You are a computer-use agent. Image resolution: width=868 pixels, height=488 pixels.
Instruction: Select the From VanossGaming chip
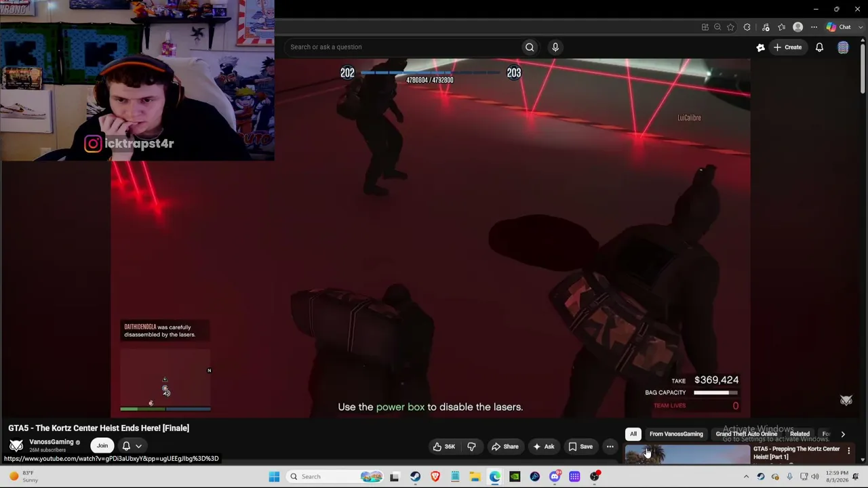676,434
